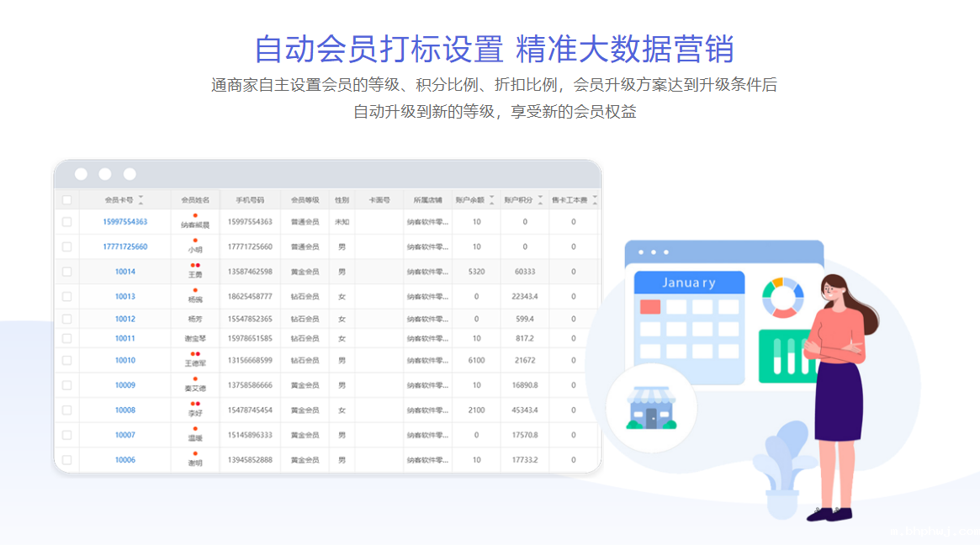
Task: Tick the select-all checkbox in the table header
Action: click(x=66, y=200)
